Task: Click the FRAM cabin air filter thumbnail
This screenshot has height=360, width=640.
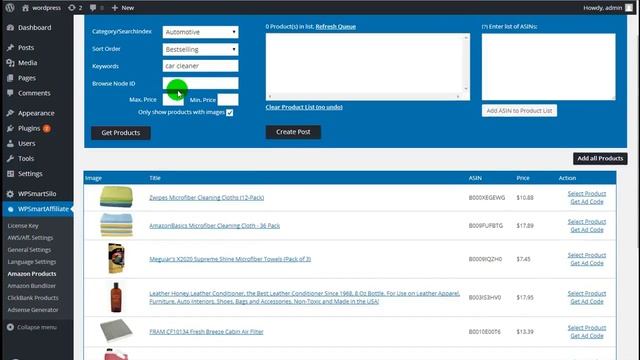Action: click(x=116, y=331)
